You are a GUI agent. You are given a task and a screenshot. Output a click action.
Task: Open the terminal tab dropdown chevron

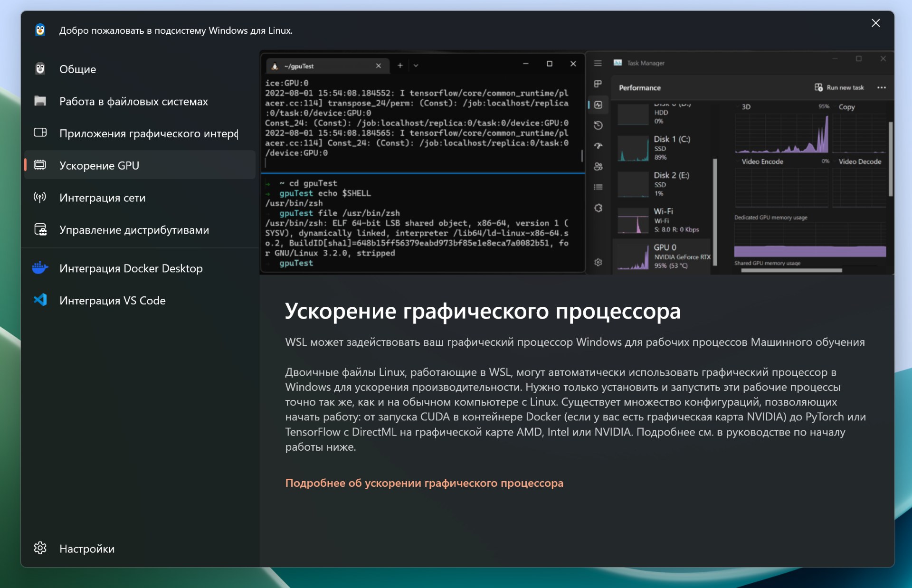coord(416,66)
